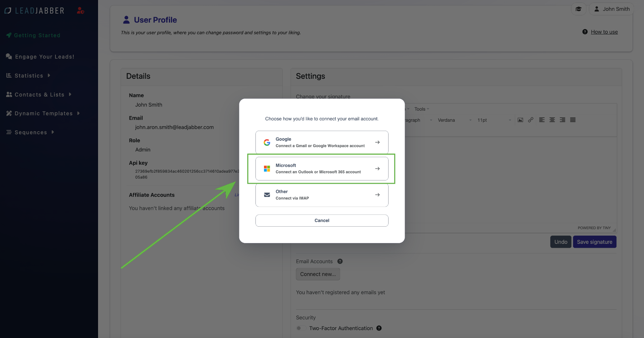Toggle Two-Factor Authentication switch

coord(301,328)
